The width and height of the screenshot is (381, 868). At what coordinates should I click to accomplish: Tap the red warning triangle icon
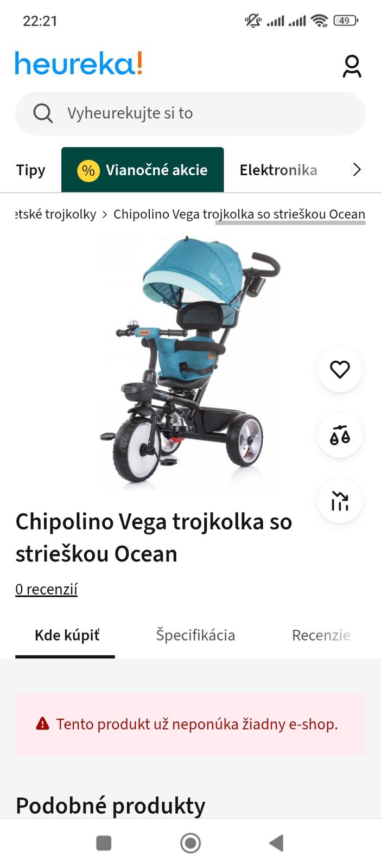pos(42,724)
